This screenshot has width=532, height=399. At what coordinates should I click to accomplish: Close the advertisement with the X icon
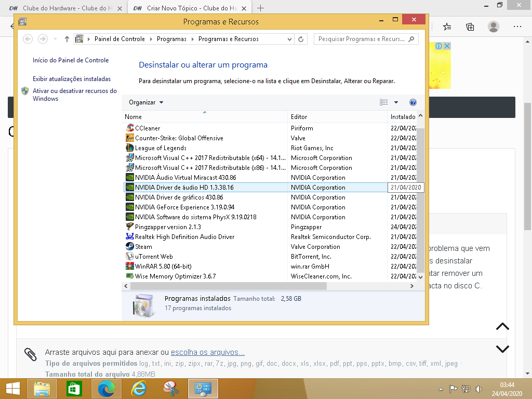[x=447, y=46]
